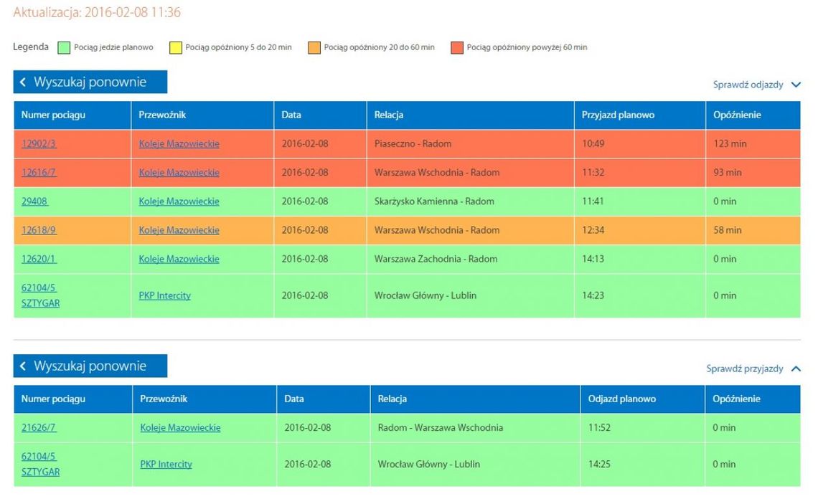Collapse the 'Sprawdź przyjazdy' chevron
The image size is (818, 504).
[x=795, y=369]
